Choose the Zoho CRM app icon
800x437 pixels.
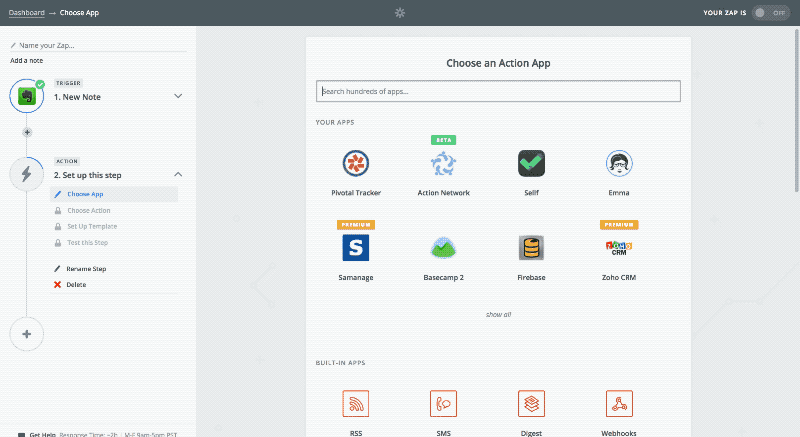coord(619,248)
